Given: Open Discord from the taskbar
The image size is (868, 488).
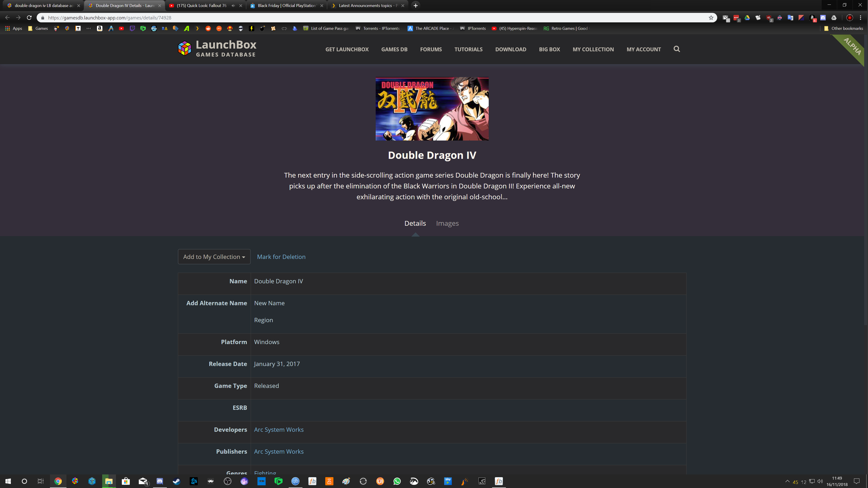Looking at the screenshot, I should (160, 481).
